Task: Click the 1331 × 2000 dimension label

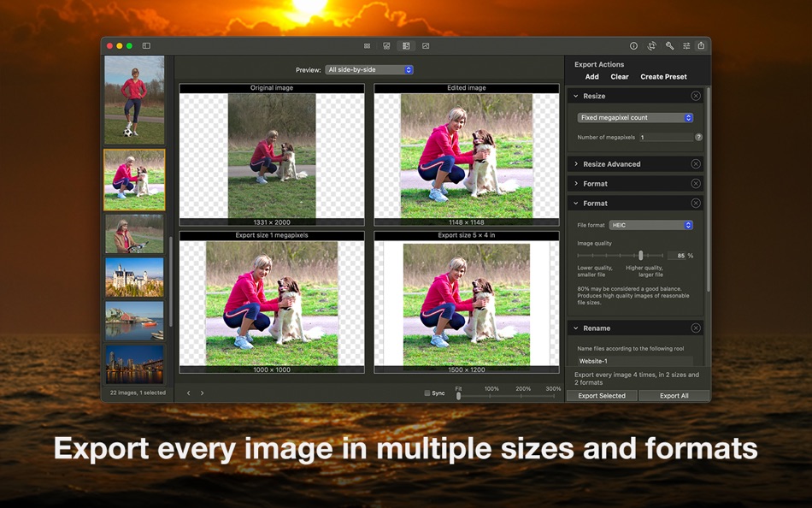Action: pos(272,222)
